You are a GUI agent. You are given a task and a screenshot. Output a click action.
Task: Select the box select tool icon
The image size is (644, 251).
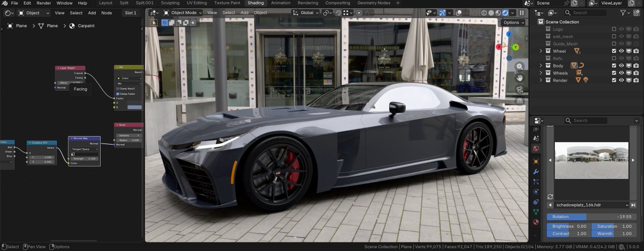(x=154, y=23)
